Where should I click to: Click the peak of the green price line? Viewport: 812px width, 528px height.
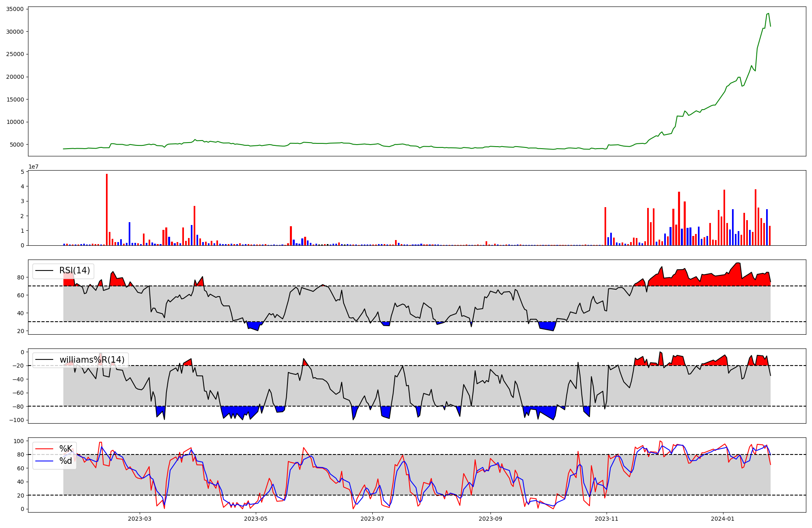click(768, 13)
